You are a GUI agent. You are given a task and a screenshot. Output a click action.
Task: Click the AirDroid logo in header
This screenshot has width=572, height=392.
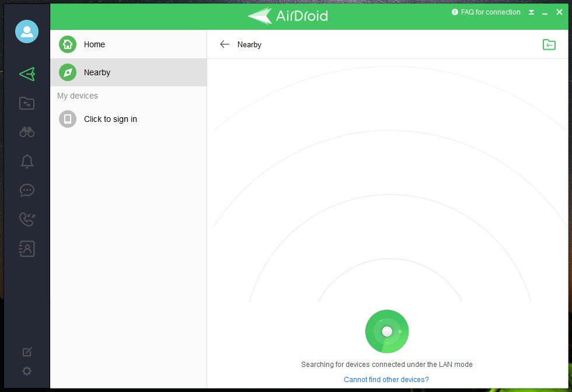point(288,16)
